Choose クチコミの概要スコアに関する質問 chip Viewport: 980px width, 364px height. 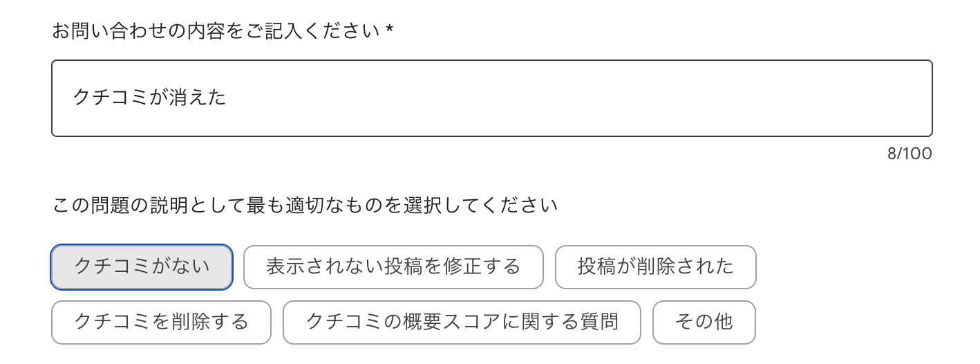pyautogui.click(x=462, y=322)
